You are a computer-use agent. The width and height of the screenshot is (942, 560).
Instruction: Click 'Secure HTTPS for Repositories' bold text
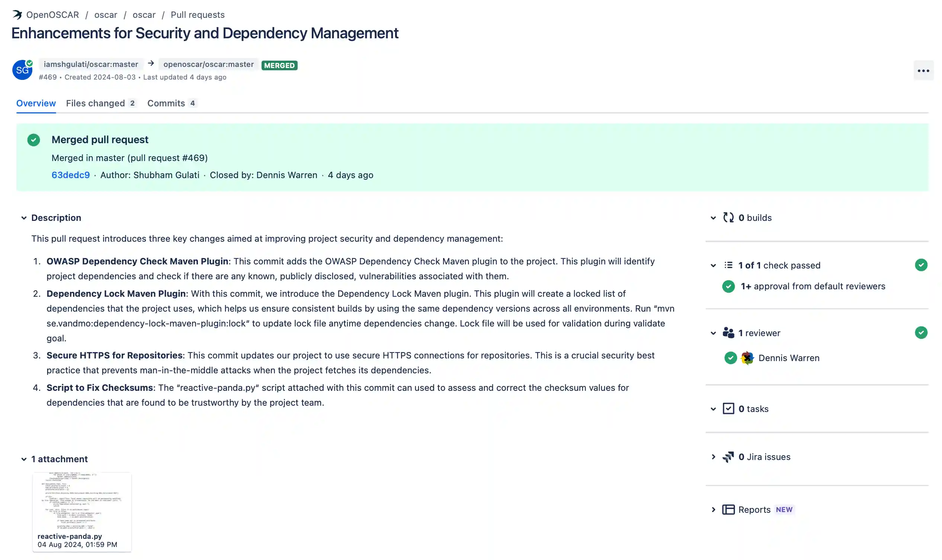pos(114,355)
